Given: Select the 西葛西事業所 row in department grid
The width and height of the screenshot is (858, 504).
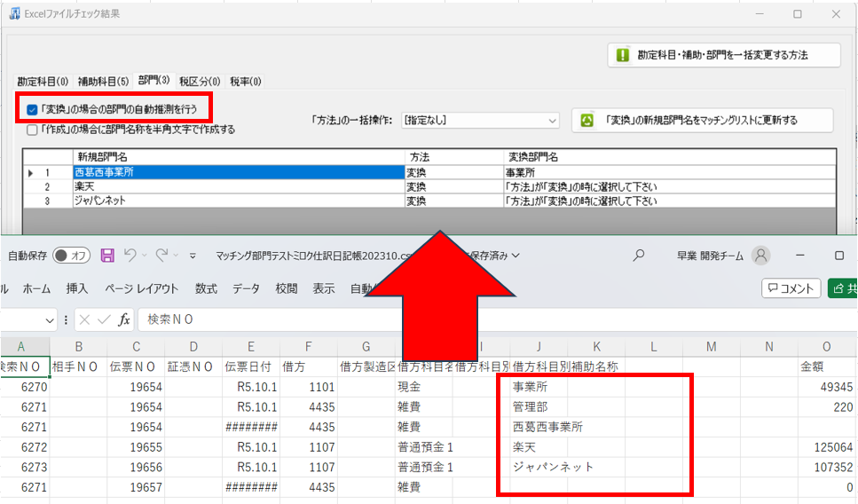Looking at the screenshot, I should pos(239,173).
